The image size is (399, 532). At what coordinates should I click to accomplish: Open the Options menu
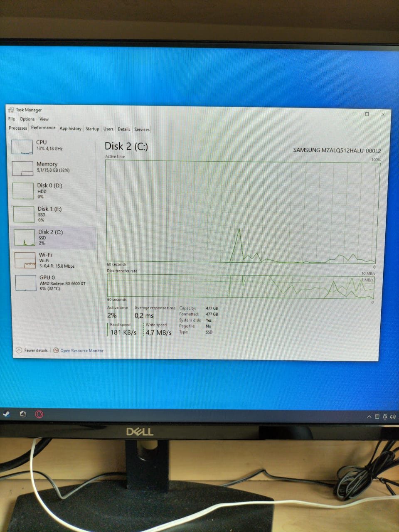27,119
